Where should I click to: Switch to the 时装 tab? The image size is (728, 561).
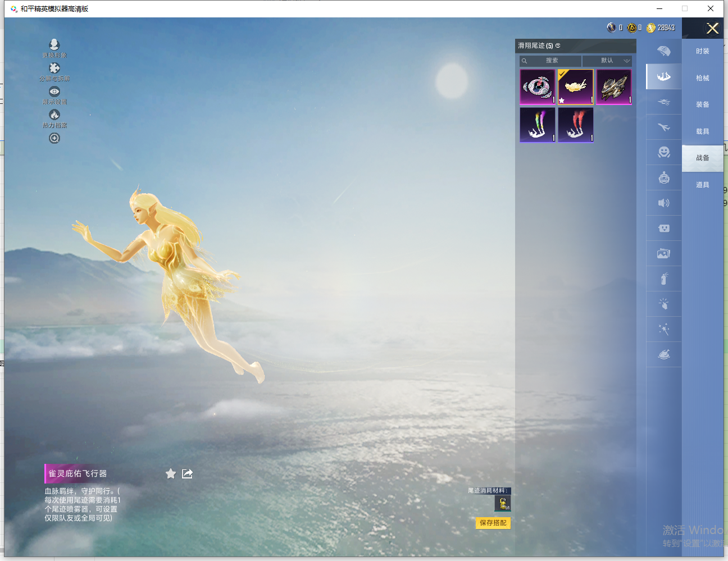click(x=703, y=51)
